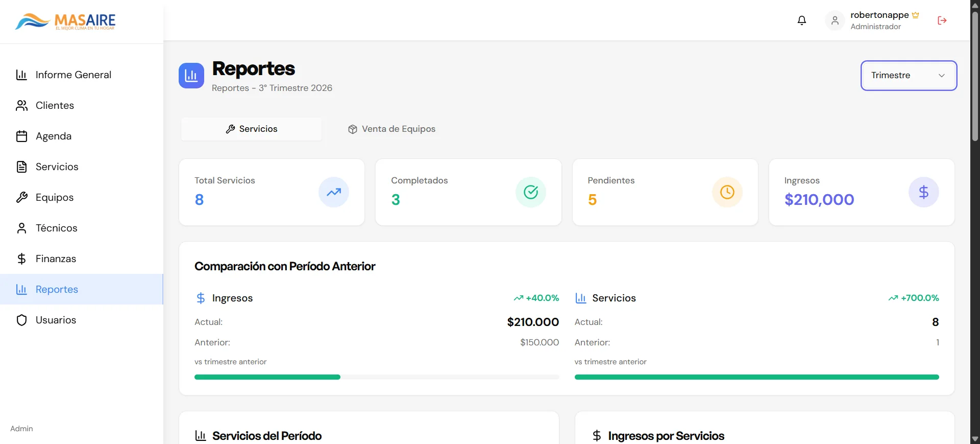Viewport: 980px width, 444px height.
Task: Open Usuarios in the sidebar
Action: point(82,320)
